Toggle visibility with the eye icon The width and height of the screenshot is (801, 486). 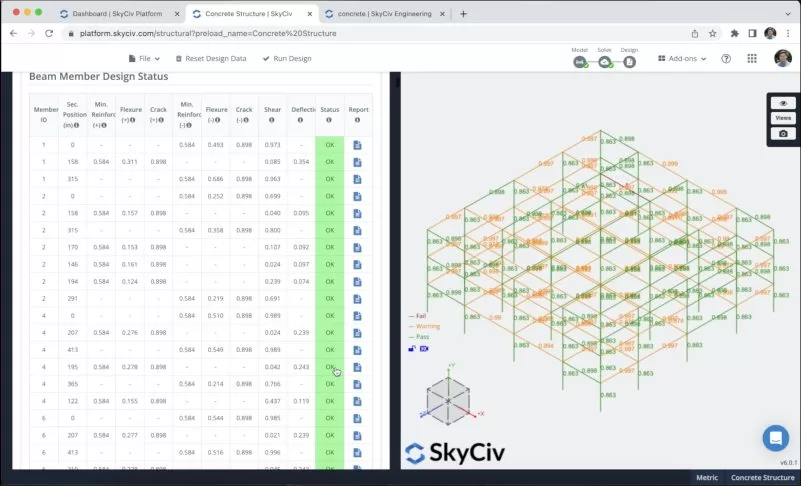[783, 103]
